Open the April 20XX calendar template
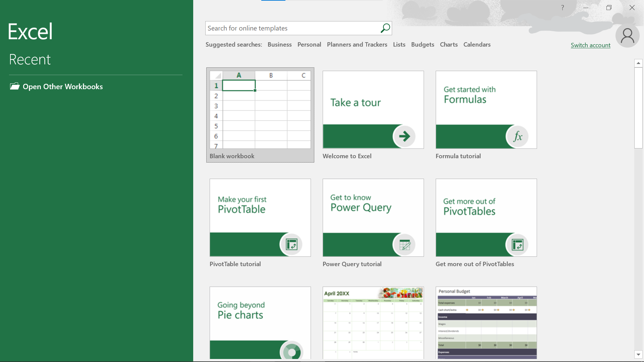Viewport: 644px width, 362px height. [373, 323]
